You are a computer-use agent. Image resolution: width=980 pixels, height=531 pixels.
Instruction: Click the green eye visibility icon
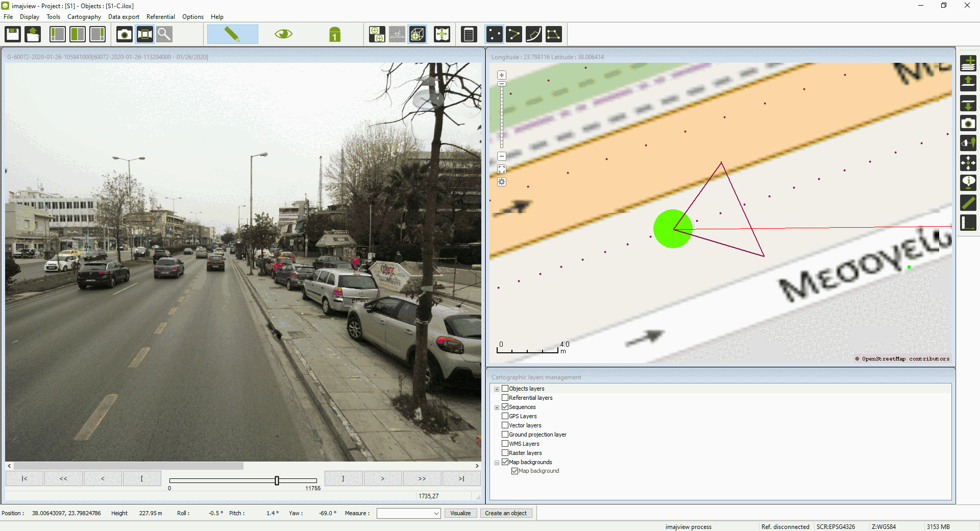click(x=283, y=35)
